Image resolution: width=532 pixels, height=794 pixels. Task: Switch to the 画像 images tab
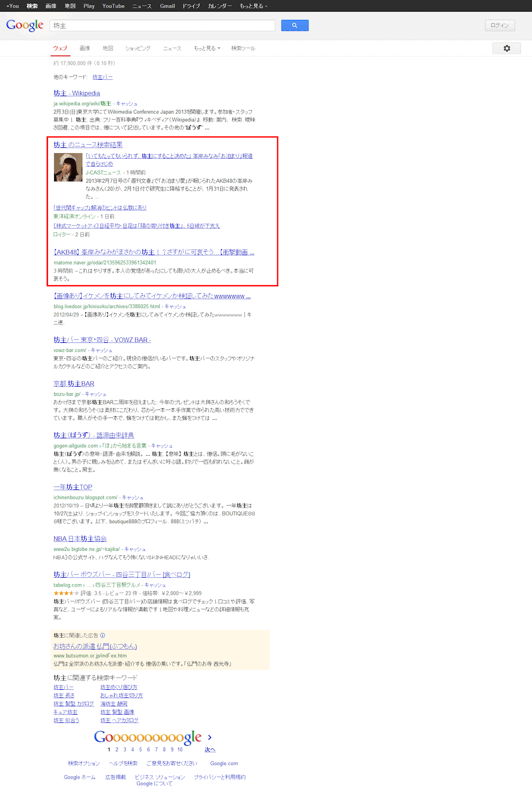click(x=85, y=48)
